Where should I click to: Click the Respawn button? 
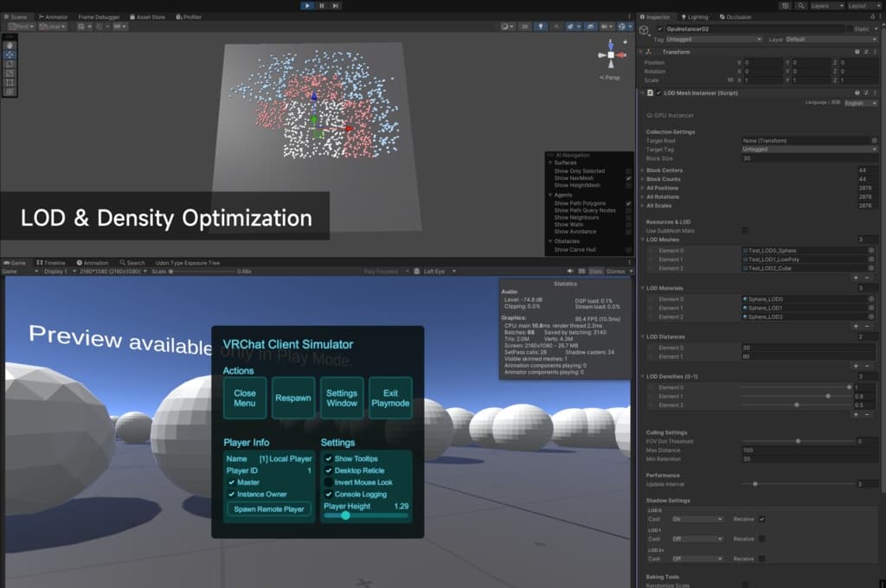pos(293,399)
